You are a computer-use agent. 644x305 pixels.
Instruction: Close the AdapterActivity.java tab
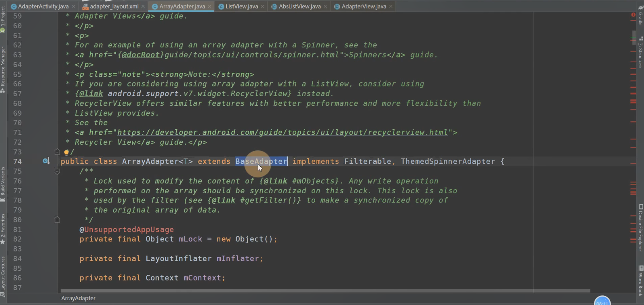point(74,6)
